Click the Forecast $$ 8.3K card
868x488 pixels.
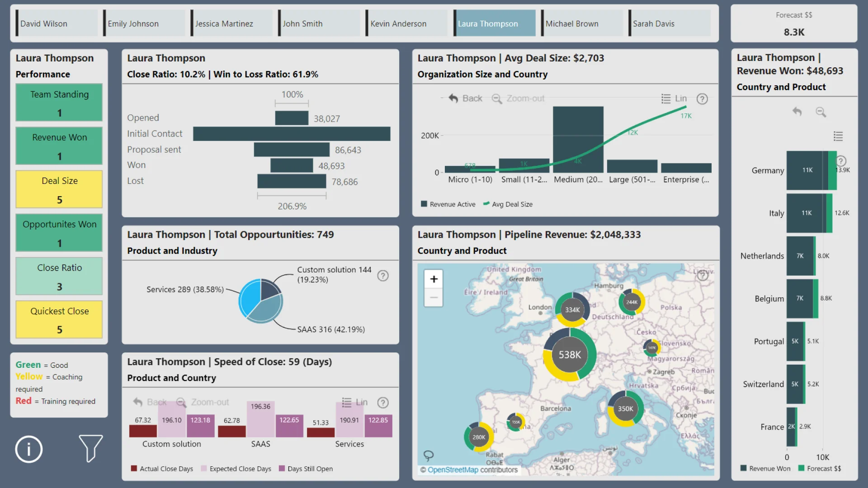[x=794, y=23]
